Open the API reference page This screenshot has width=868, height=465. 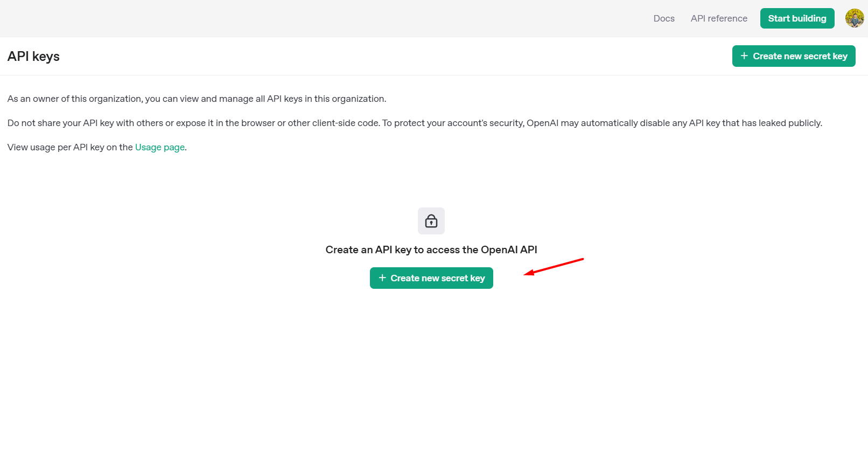[719, 18]
